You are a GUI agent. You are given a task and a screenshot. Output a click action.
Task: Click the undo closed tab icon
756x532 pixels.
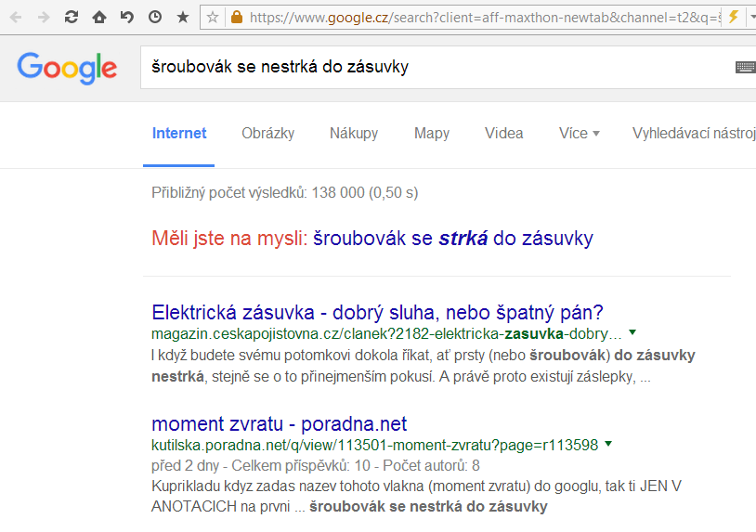tap(126, 17)
